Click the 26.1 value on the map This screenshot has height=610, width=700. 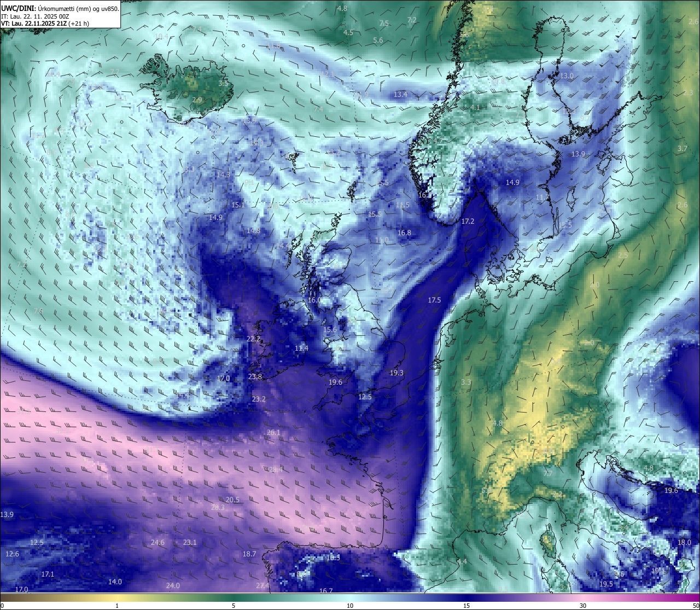273,433
